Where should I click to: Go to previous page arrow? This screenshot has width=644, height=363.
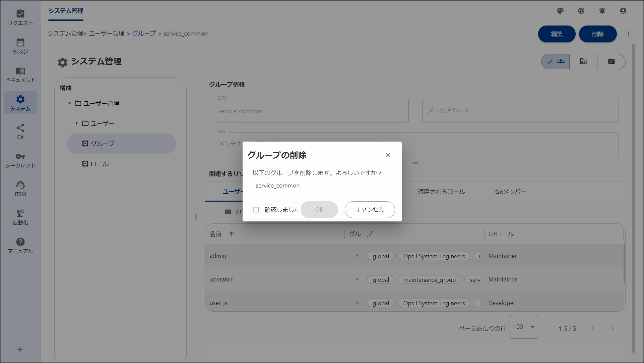pyautogui.click(x=593, y=328)
